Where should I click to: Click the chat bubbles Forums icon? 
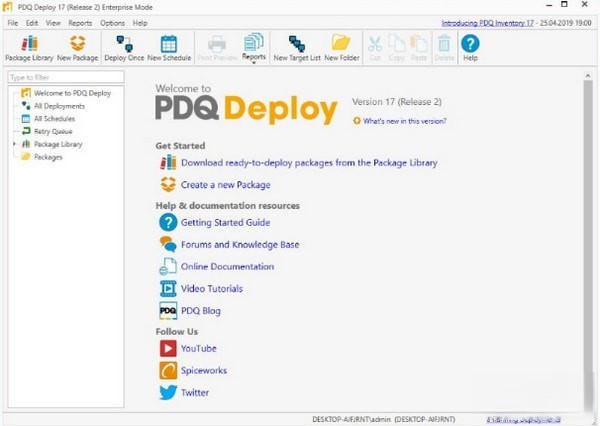[x=168, y=244]
